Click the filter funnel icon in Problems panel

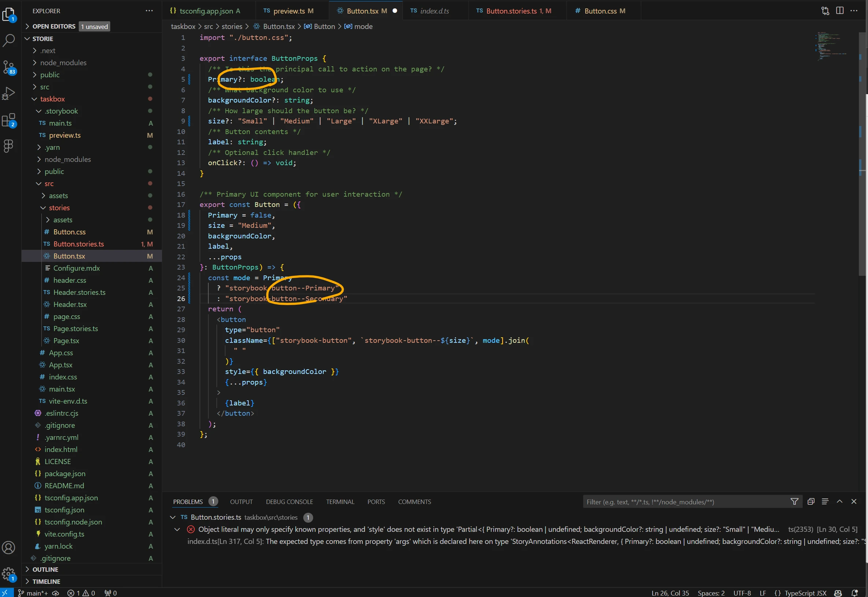click(794, 502)
